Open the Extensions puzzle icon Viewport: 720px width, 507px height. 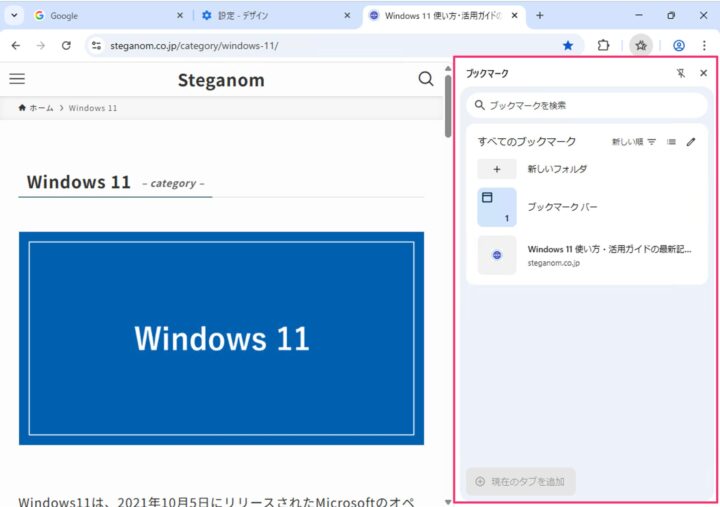(x=604, y=45)
